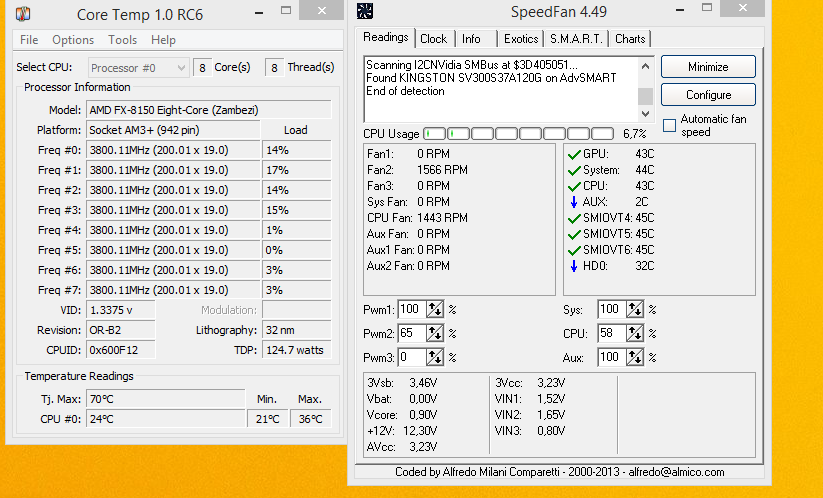
Task: Click the VID value 1.3375 v
Action: (x=121, y=310)
